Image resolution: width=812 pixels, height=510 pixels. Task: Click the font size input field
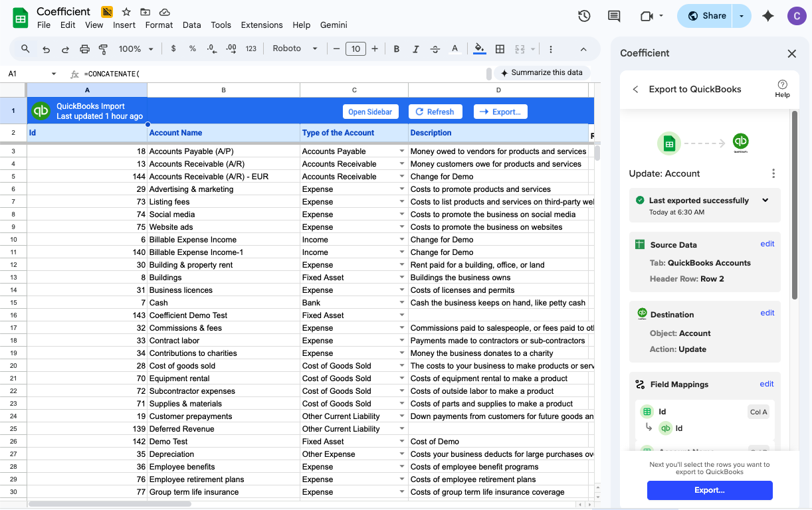pyautogui.click(x=355, y=49)
